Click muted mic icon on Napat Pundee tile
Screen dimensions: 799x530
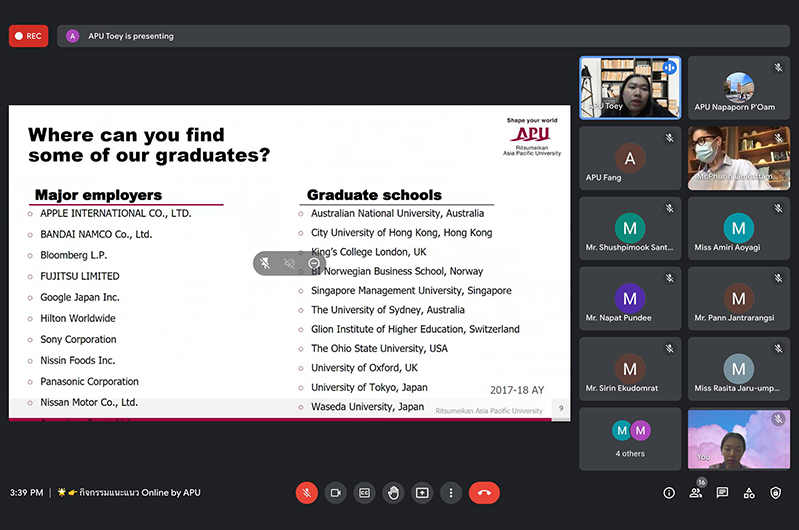tap(670, 278)
